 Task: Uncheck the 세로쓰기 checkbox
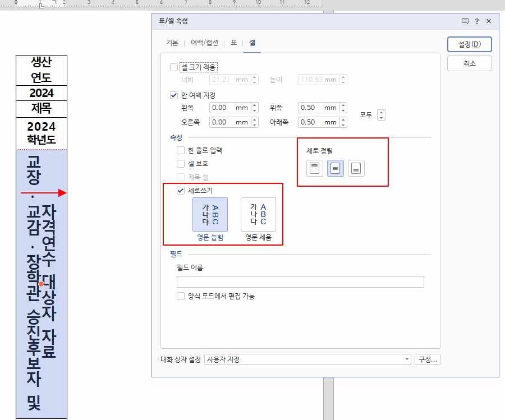coord(181,191)
